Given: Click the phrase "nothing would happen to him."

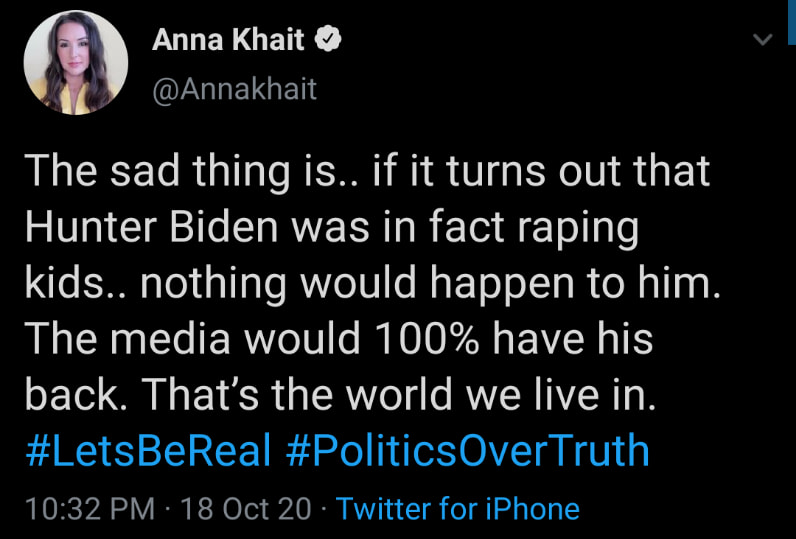Looking at the screenshot, I should point(429,284).
